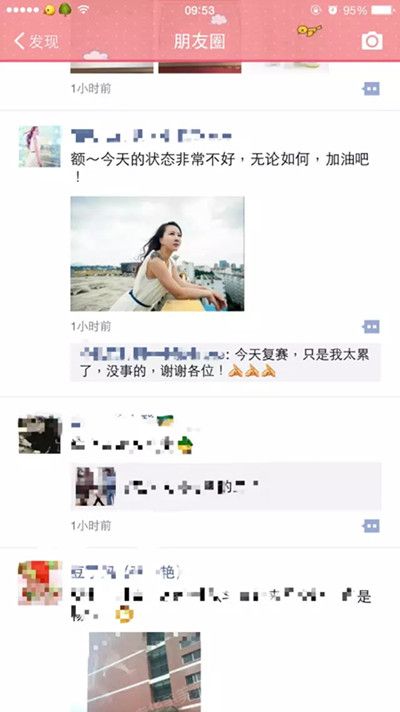Open the red pixelated avatar profile

point(40,583)
